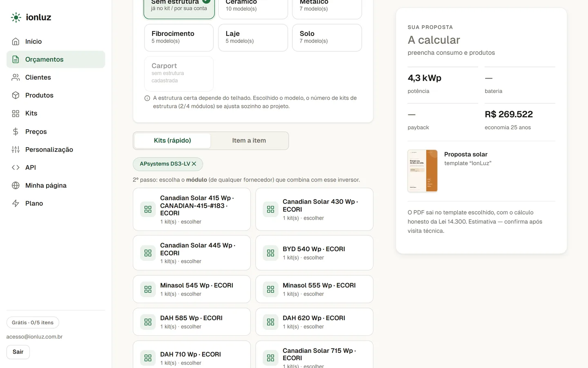Click the API code brackets icon

coord(16,167)
